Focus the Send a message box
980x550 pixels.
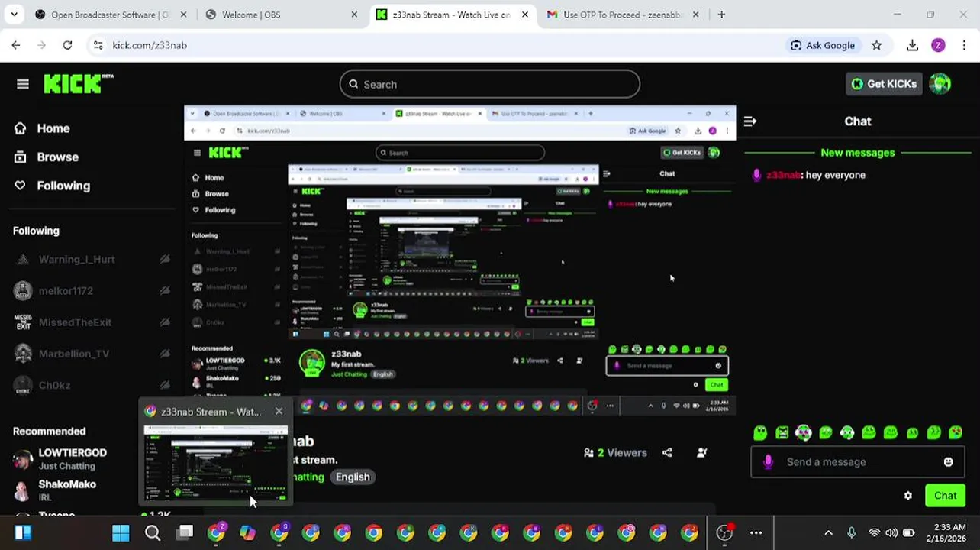(858, 462)
